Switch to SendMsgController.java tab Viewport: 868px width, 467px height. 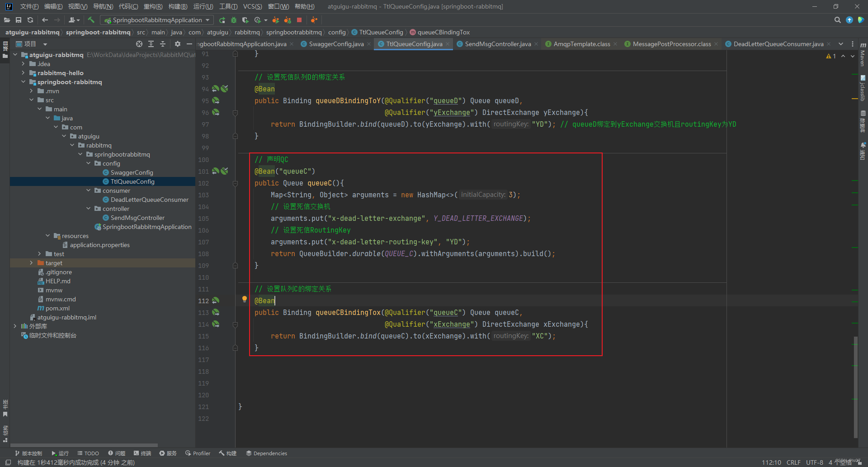click(x=497, y=44)
